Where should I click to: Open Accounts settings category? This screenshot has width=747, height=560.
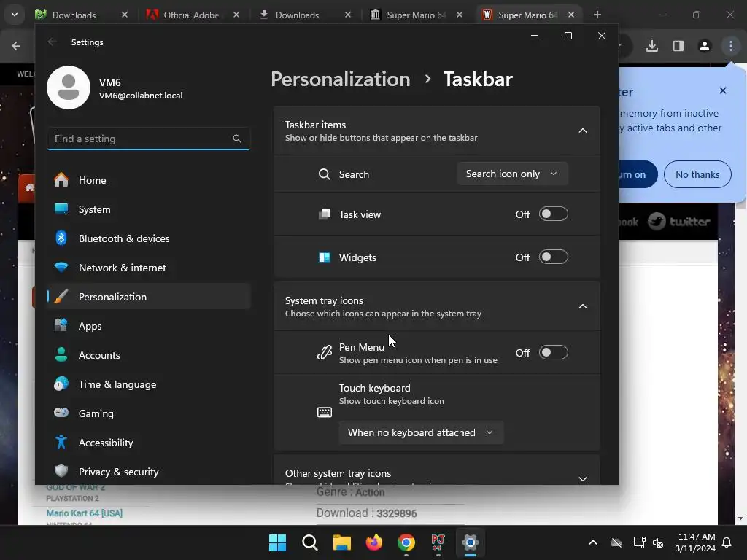pyautogui.click(x=148, y=355)
